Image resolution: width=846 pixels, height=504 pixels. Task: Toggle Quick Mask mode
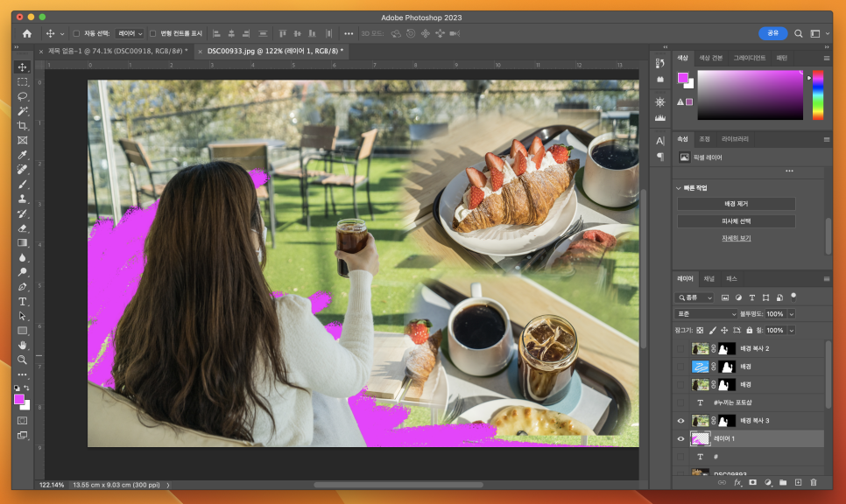click(x=22, y=421)
